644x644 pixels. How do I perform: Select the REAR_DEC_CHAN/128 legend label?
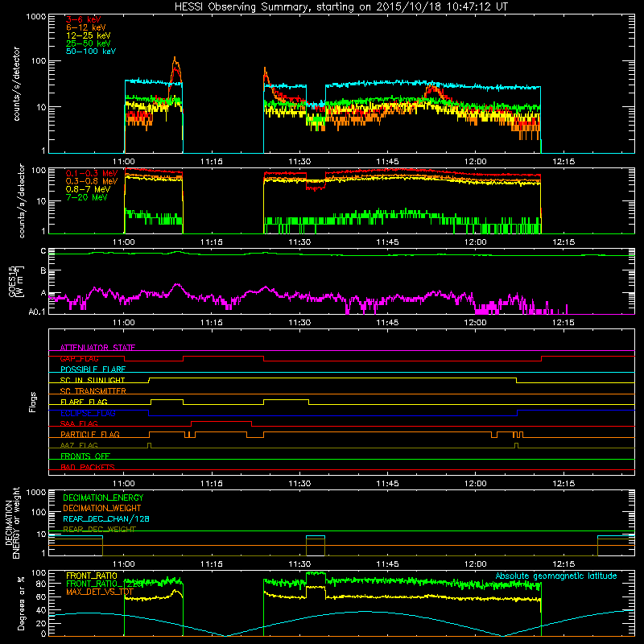coord(106,518)
